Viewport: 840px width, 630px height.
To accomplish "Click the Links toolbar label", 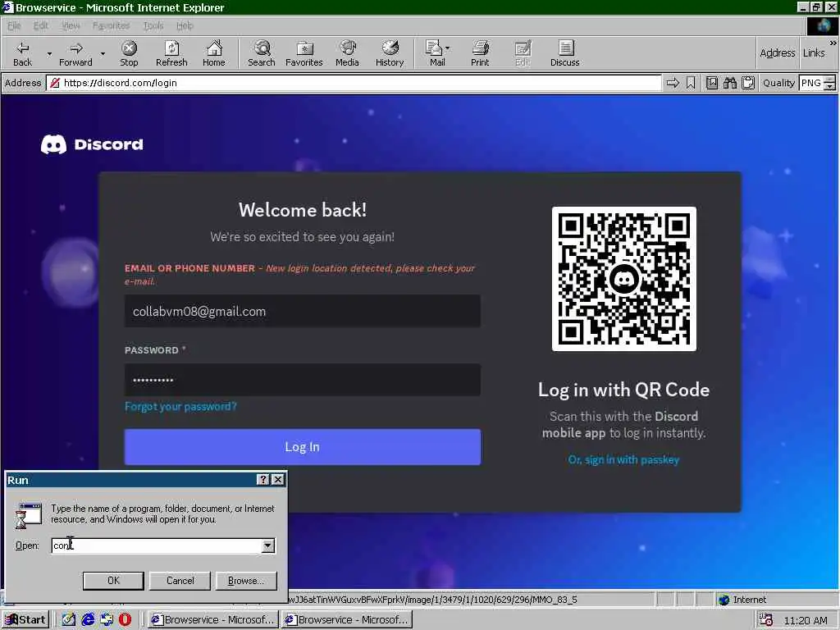I will [814, 53].
